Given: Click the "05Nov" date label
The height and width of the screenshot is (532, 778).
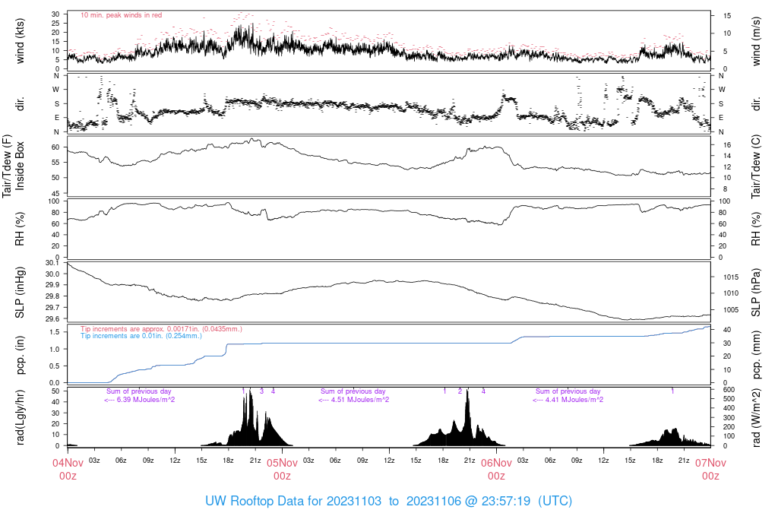Looking at the screenshot, I should 283,463.
